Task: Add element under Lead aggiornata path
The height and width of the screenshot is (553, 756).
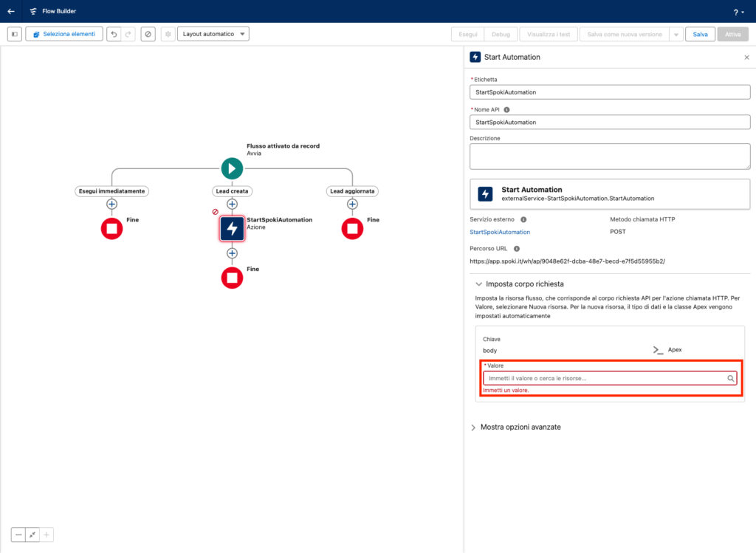Action: point(352,205)
